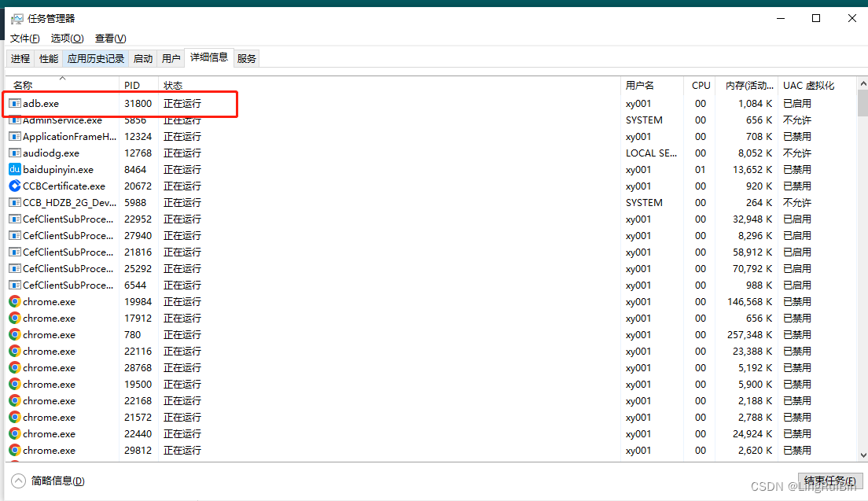The height and width of the screenshot is (501, 868).
Task: Click the Chrome icon for PID 22440
Action: coord(15,434)
